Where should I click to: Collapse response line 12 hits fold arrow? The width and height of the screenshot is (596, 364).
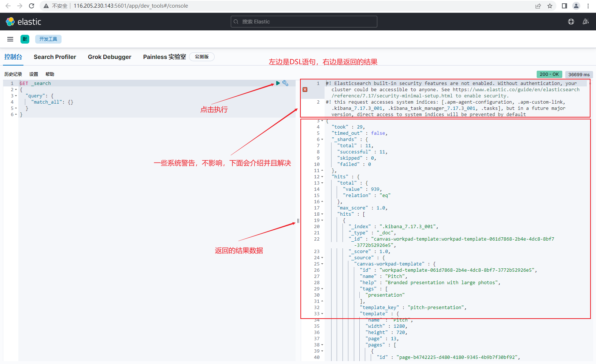[322, 177]
